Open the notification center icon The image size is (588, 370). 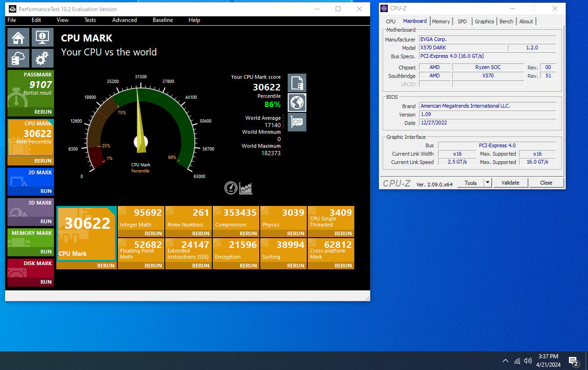tap(574, 361)
